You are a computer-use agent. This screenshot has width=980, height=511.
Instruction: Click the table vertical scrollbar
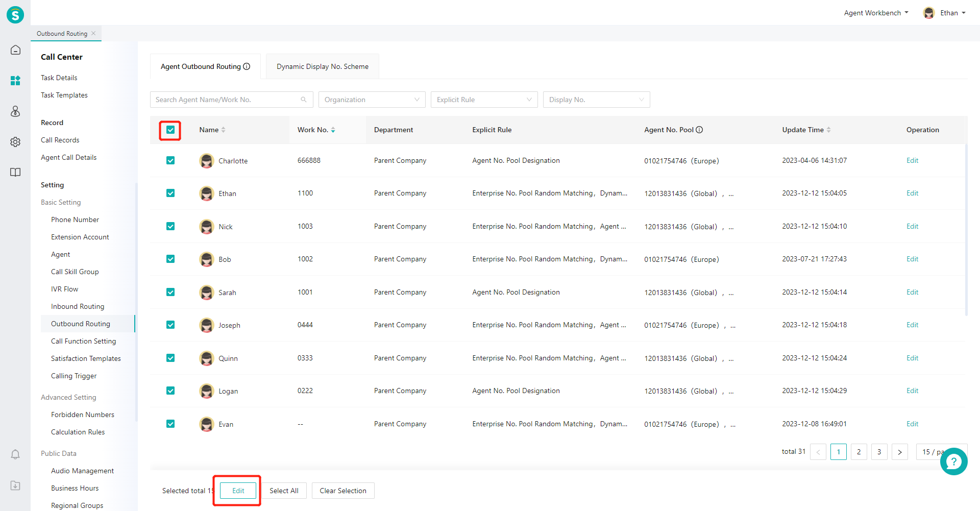(x=966, y=230)
